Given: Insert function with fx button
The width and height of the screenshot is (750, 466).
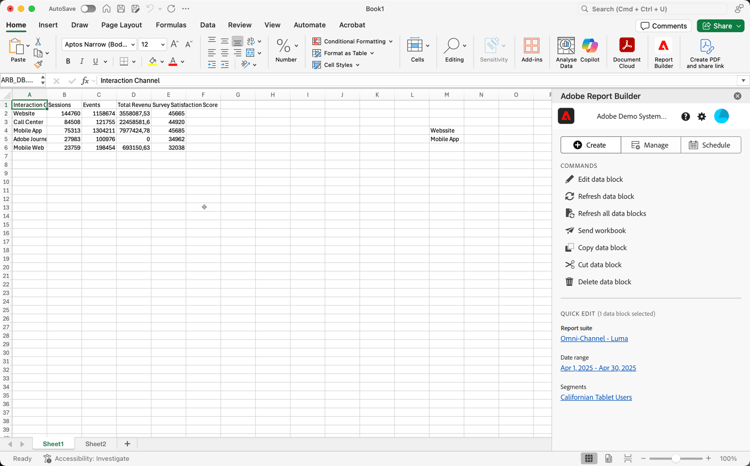Looking at the screenshot, I should [x=85, y=80].
